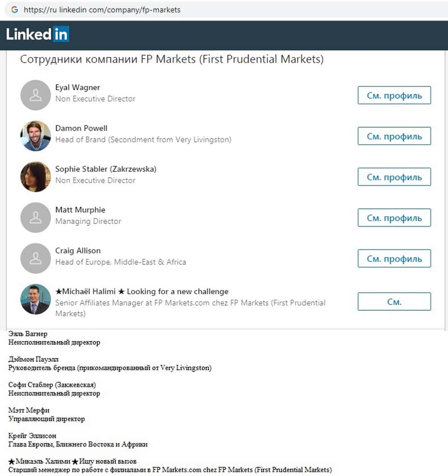Click the LinkedIn logo
The image size is (448, 476).
(38, 34)
